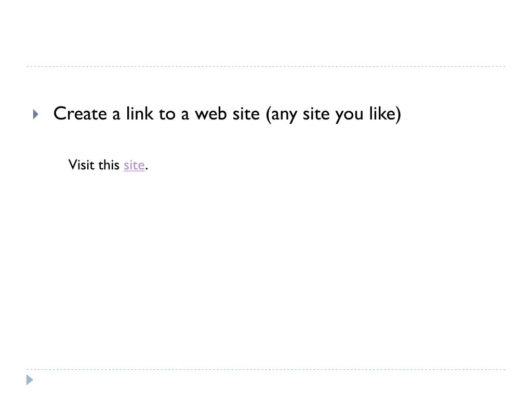Click the word 'Visit' in the example text
532x399 pixels.
[81, 165]
